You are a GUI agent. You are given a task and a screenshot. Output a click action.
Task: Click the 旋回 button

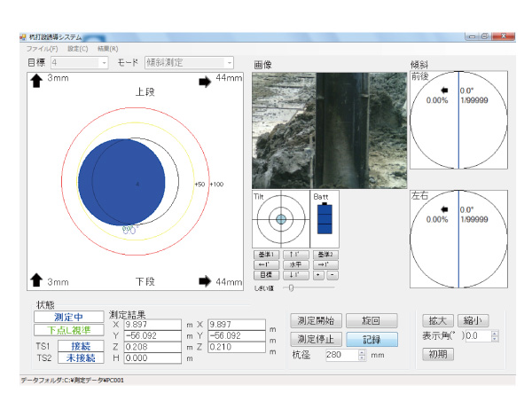(372, 320)
